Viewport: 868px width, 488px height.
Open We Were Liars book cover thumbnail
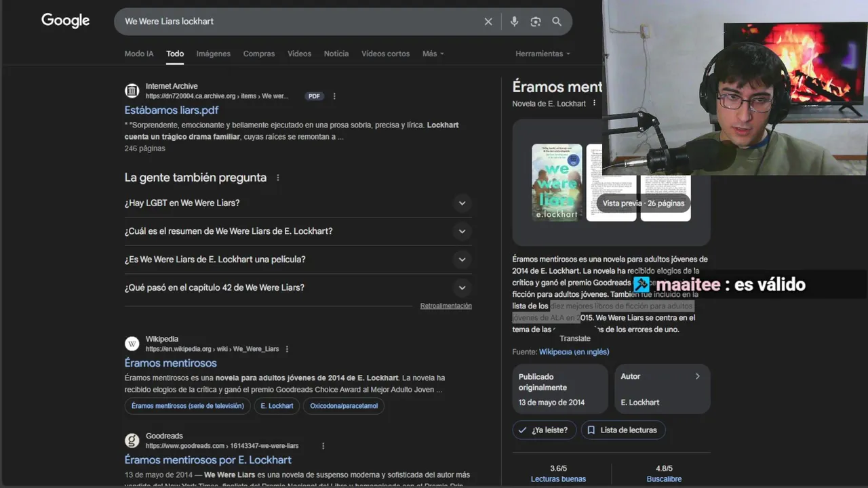[557, 182]
